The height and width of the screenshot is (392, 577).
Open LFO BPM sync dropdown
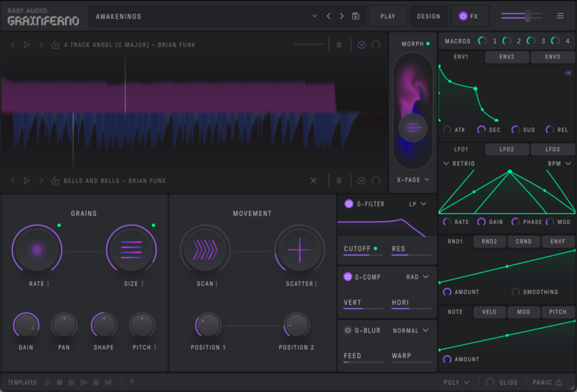(x=560, y=164)
